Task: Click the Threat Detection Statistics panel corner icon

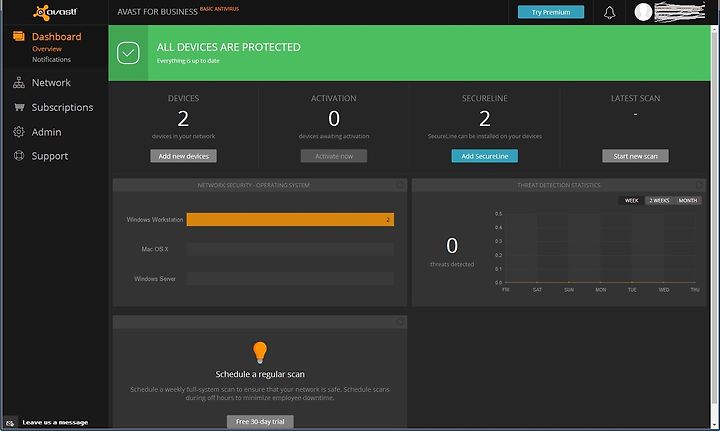Action: [700, 185]
